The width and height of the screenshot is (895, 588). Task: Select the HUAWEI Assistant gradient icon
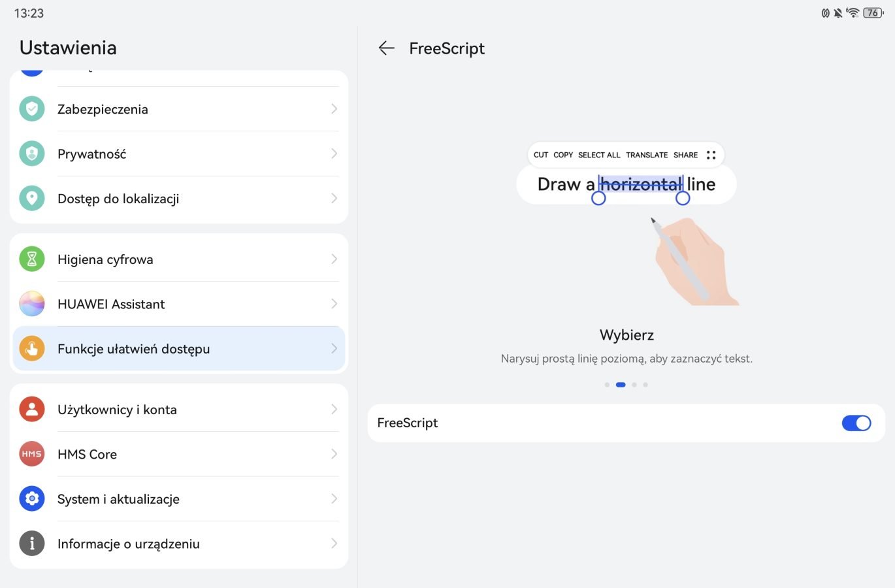point(32,304)
